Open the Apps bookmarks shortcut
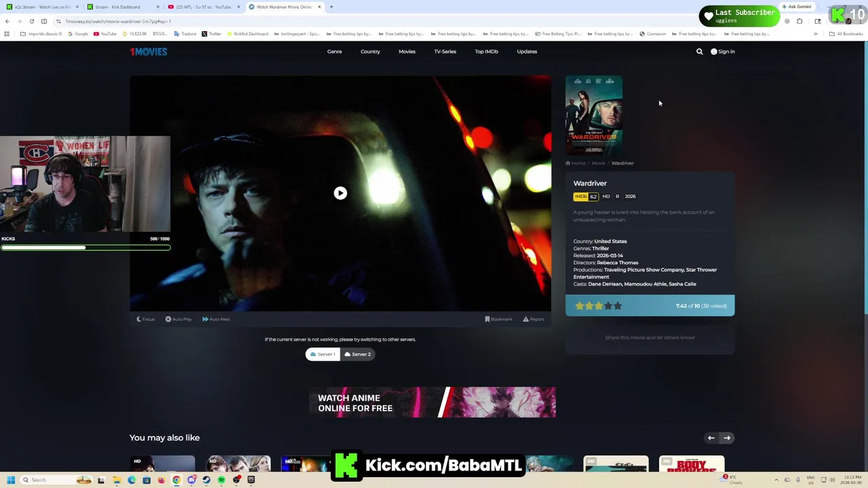The image size is (868, 488). tap(7, 34)
